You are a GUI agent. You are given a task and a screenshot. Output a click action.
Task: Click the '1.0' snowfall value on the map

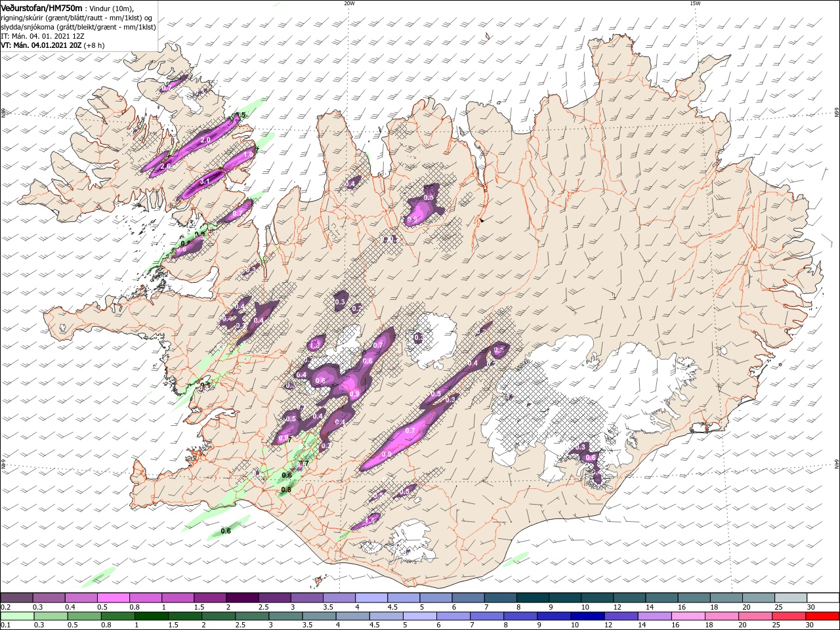(x=249, y=154)
